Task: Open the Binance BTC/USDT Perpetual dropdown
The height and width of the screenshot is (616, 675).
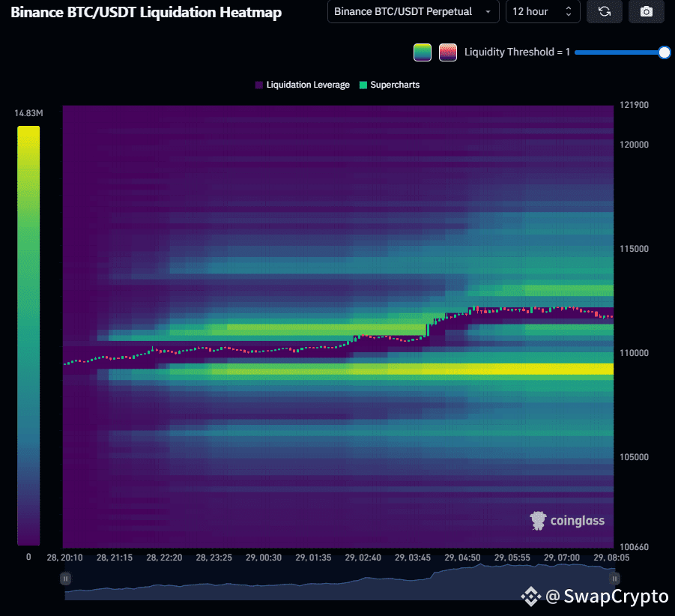Action: click(414, 12)
